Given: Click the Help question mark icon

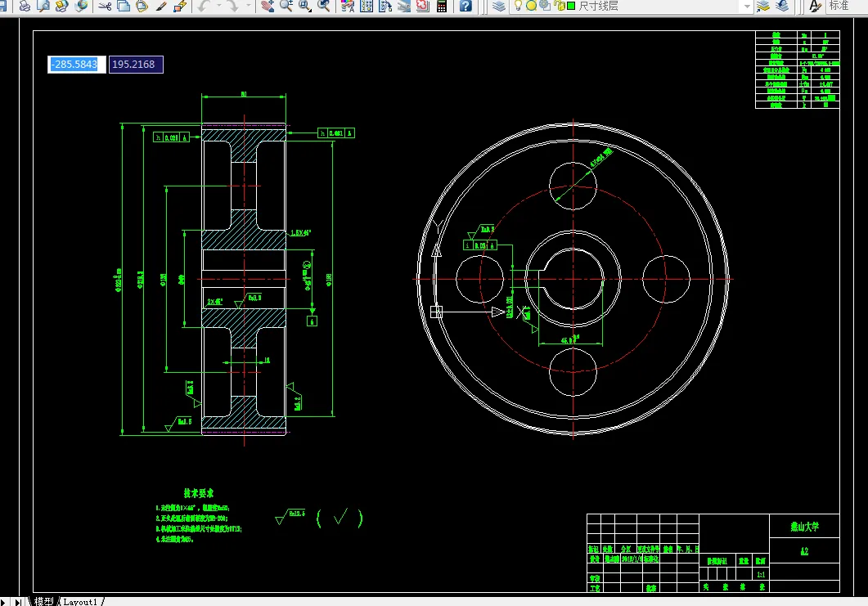Looking at the screenshot, I should click(x=465, y=6).
